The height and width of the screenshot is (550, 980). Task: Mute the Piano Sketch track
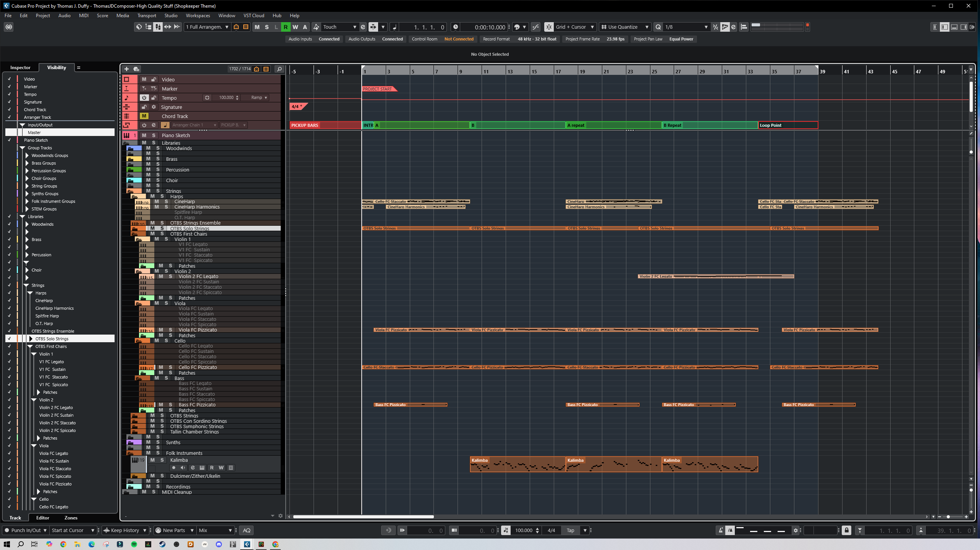(x=144, y=135)
